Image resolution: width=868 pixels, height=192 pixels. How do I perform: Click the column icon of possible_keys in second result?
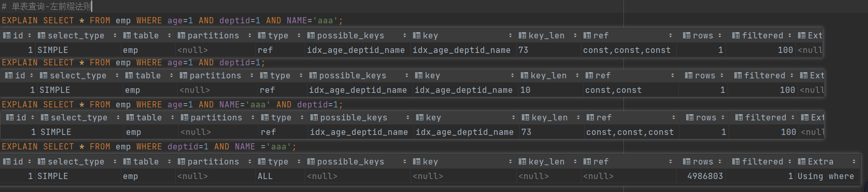(313, 76)
